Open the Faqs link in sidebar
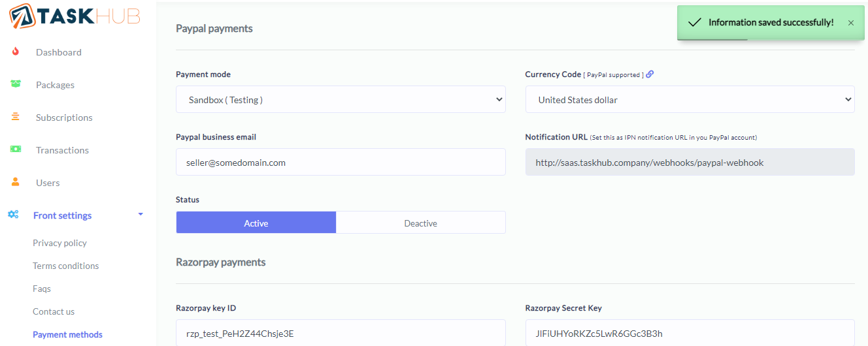 click(42, 289)
